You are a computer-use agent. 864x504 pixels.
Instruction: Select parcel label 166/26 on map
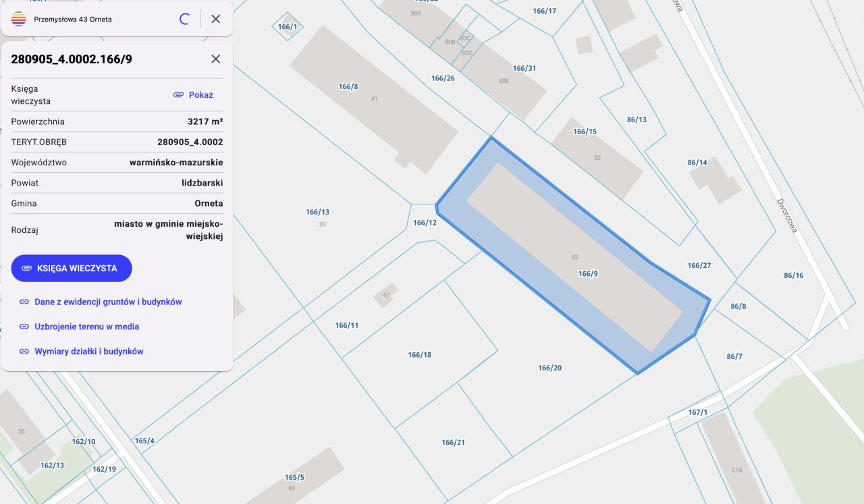443,78
